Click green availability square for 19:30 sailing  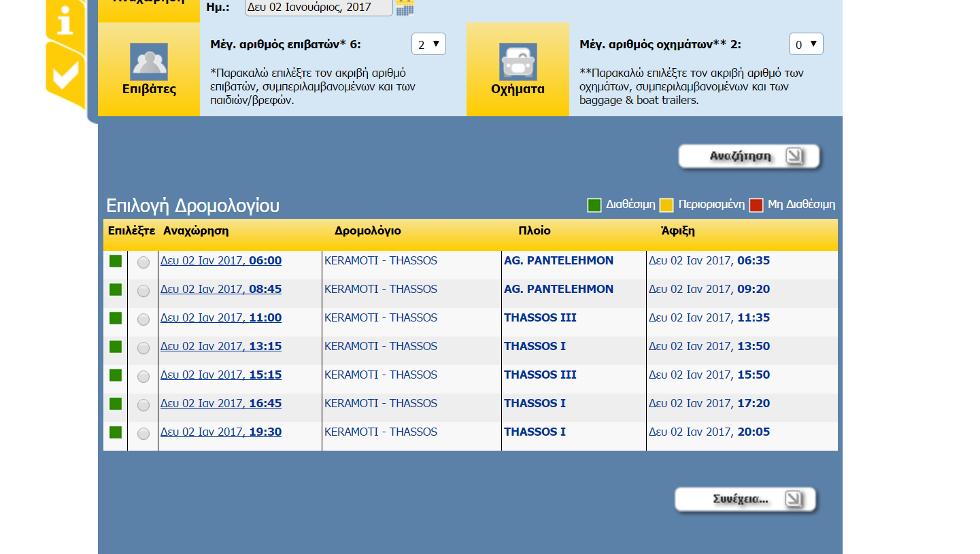[116, 432]
